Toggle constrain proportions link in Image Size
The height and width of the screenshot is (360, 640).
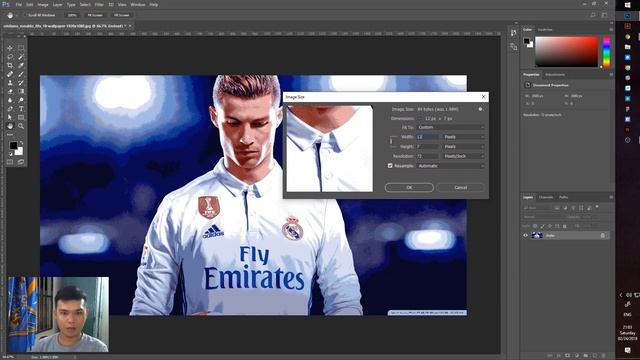pos(391,141)
